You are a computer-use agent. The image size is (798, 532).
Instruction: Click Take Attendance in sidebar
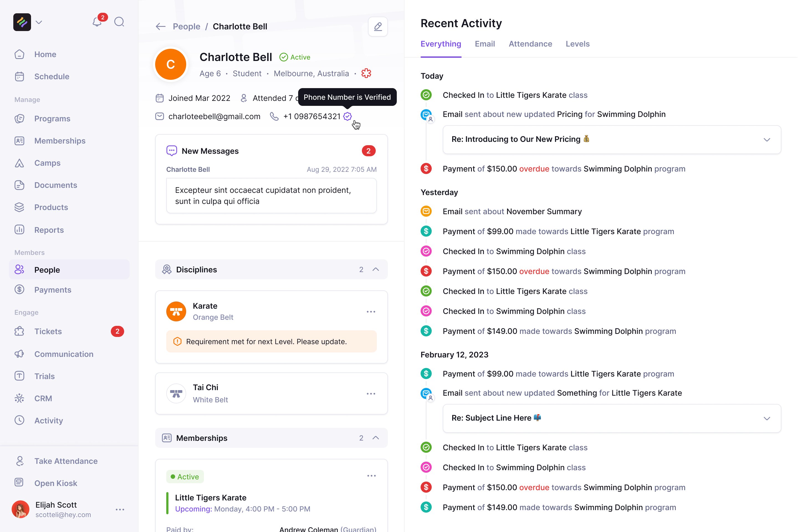(x=66, y=461)
